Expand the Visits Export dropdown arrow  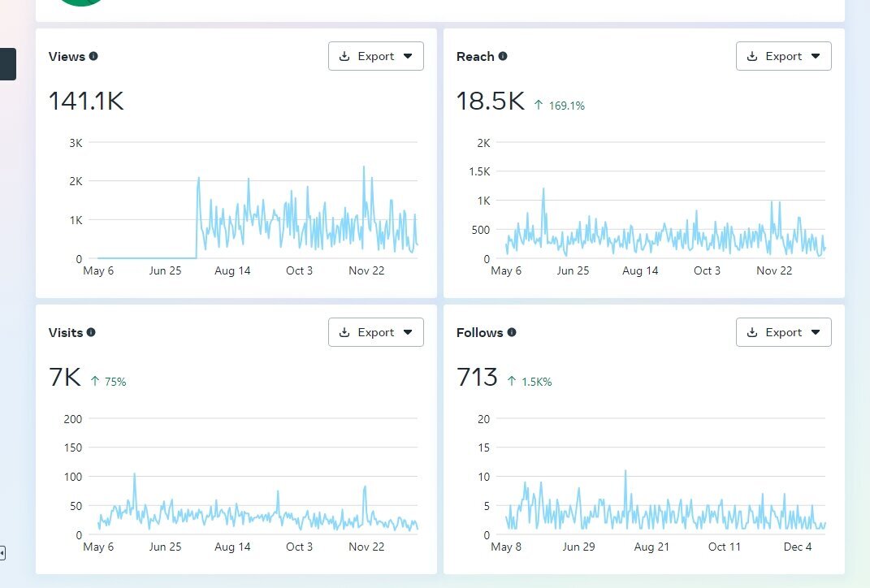coord(408,332)
